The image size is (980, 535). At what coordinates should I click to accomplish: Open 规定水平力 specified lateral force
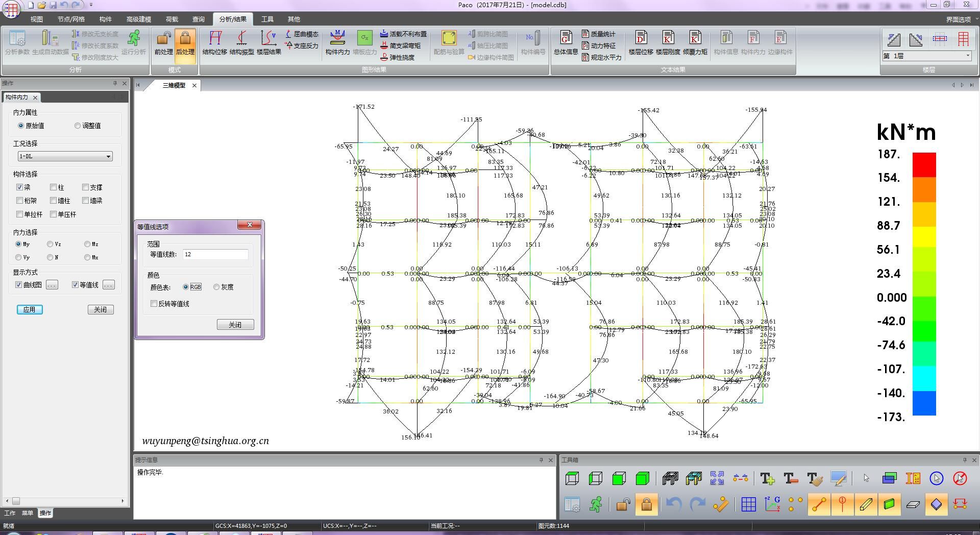(x=602, y=57)
